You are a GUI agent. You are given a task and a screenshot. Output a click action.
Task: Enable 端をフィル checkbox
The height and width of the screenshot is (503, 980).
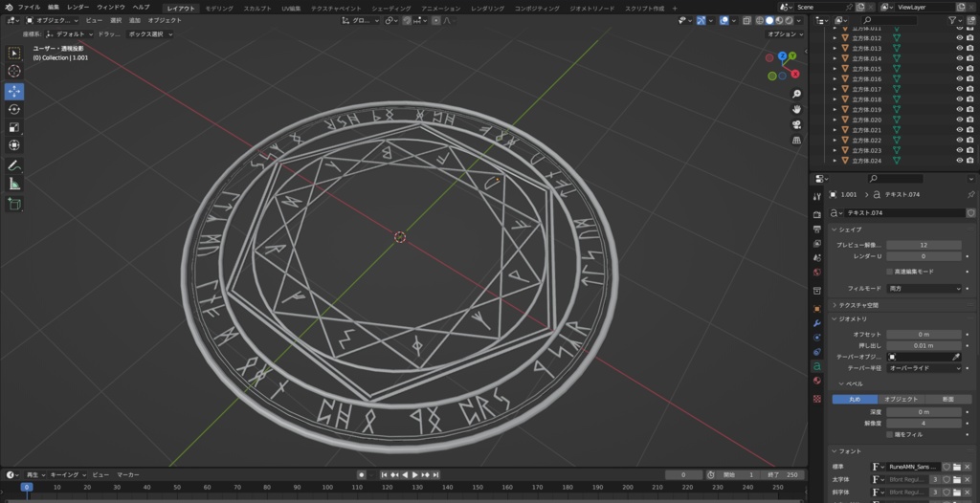tap(890, 434)
